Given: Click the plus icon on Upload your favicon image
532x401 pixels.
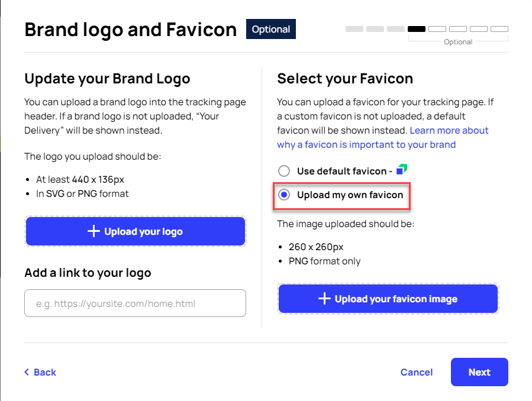Looking at the screenshot, I should [x=324, y=299].
